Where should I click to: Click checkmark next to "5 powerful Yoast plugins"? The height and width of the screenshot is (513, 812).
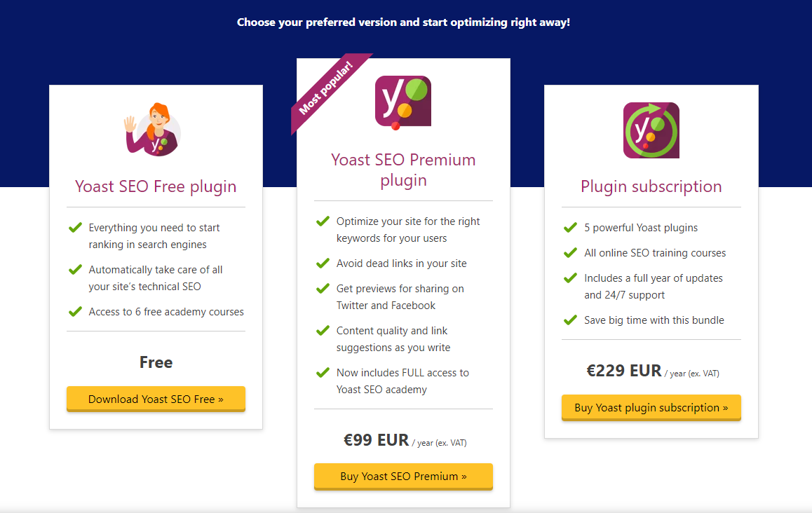(x=570, y=228)
